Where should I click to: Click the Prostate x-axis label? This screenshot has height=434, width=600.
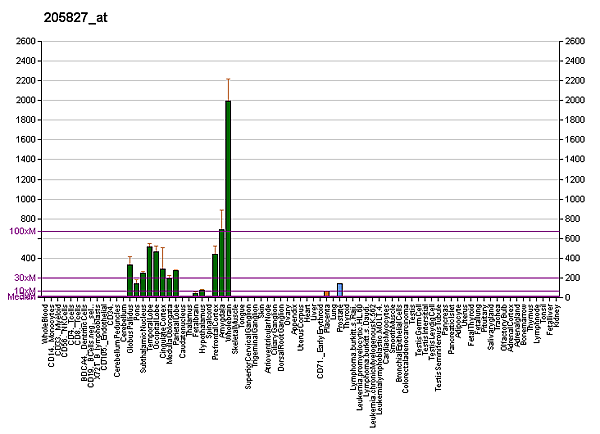pyautogui.click(x=340, y=318)
